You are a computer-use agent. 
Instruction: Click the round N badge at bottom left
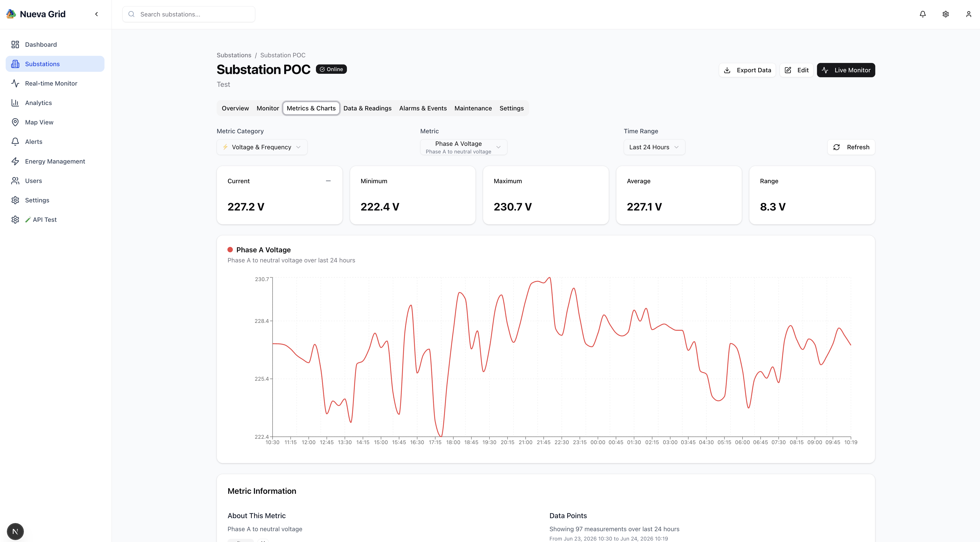(x=15, y=531)
